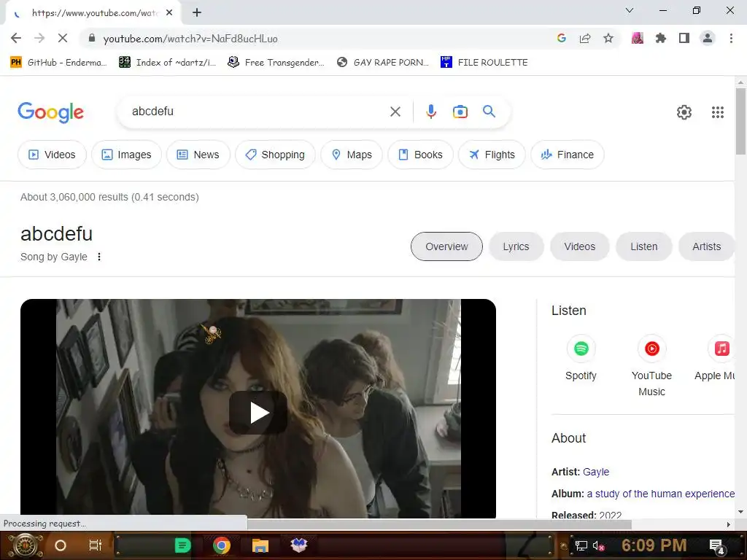Expand the tab search chevron
The height and width of the screenshot is (560, 747).
[630, 10]
